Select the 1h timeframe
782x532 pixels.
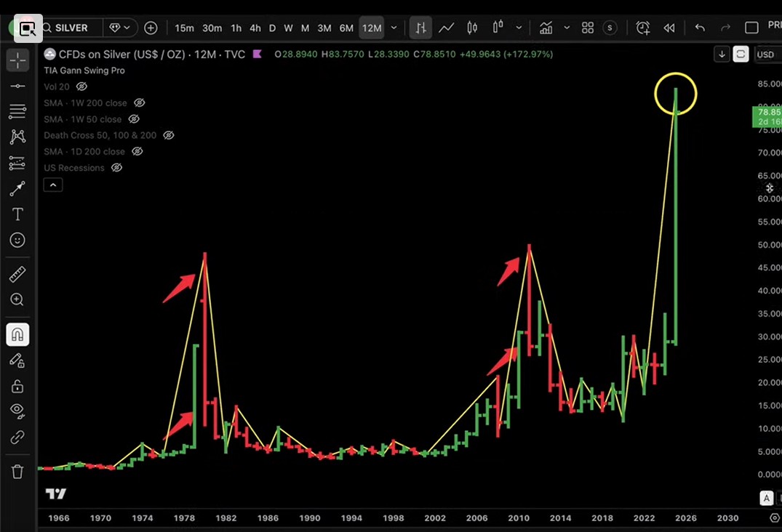(x=236, y=28)
